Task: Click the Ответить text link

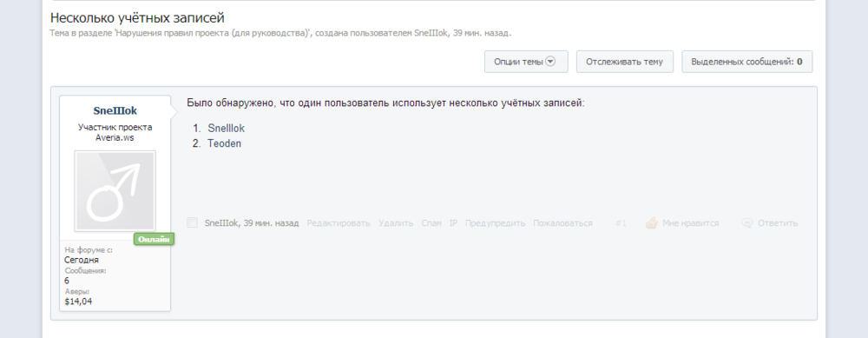Action: [x=778, y=223]
